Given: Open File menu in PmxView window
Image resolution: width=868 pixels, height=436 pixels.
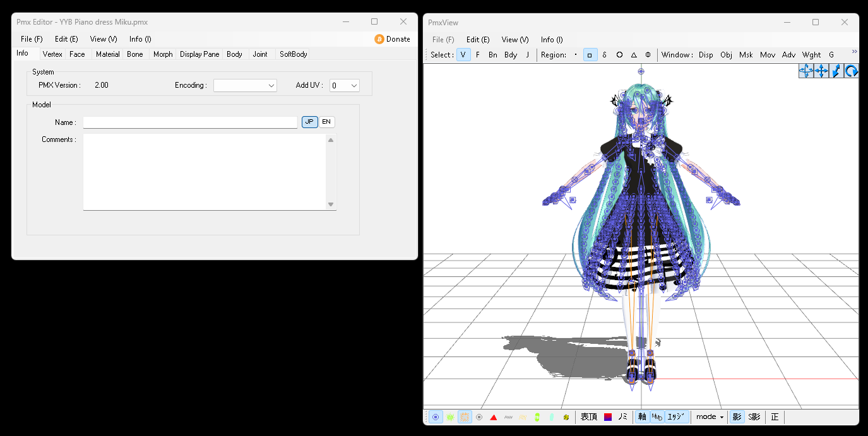Looking at the screenshot, I should [443, 40].
